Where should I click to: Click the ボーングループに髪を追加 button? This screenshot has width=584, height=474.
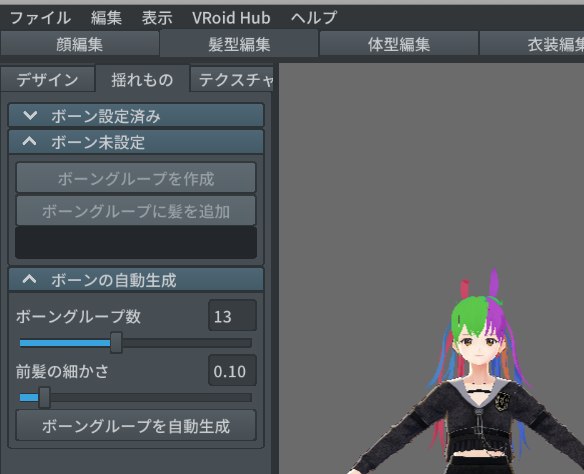click(x=136, y=210)
